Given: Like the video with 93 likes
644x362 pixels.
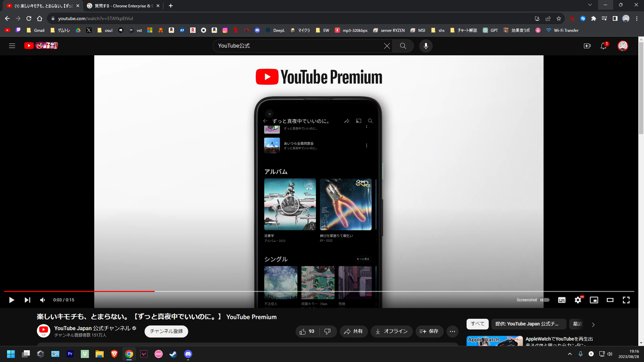Looking at the screenshot, I should point(307,331).
